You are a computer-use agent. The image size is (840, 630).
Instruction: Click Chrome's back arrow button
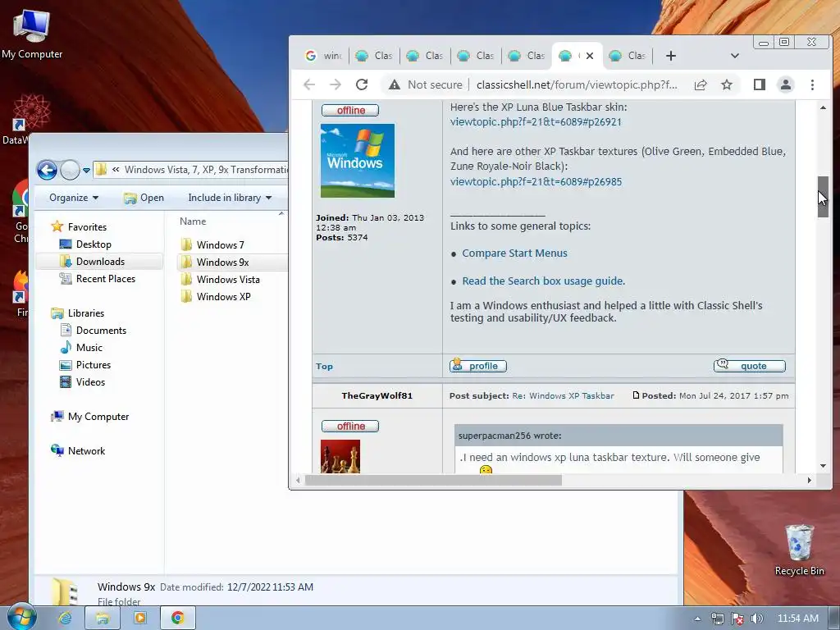pos(309,84)
